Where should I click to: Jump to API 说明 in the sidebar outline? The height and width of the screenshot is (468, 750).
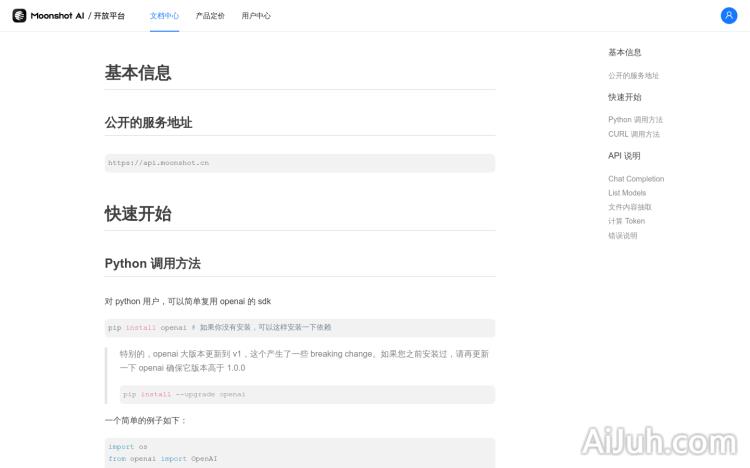pyautogui.click(x=624, y=156)
